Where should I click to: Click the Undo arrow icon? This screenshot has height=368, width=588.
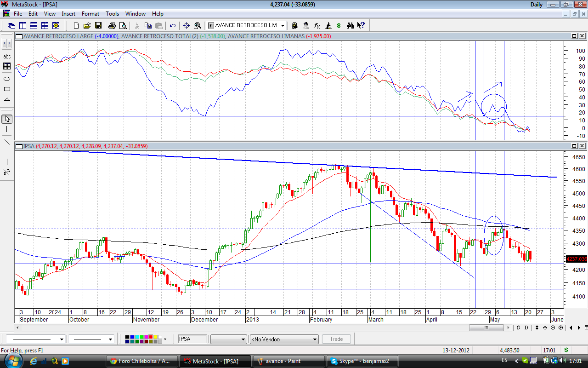point(173,26)
